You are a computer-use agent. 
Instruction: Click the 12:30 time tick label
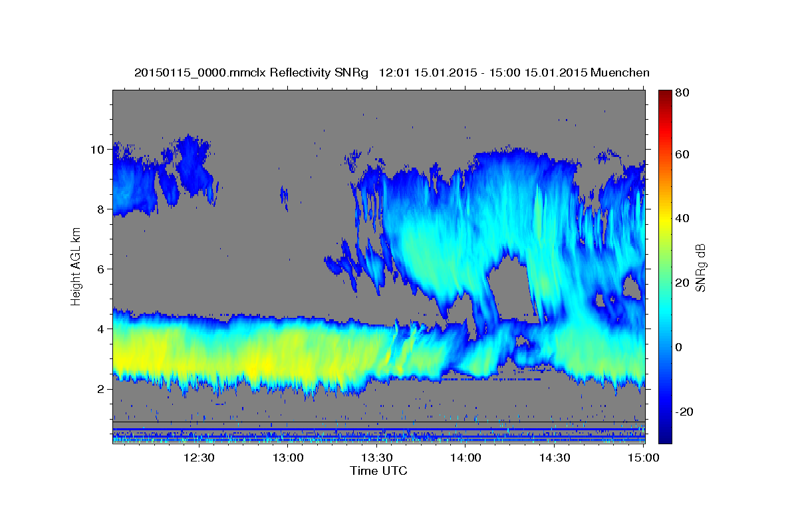coord(199,458)
